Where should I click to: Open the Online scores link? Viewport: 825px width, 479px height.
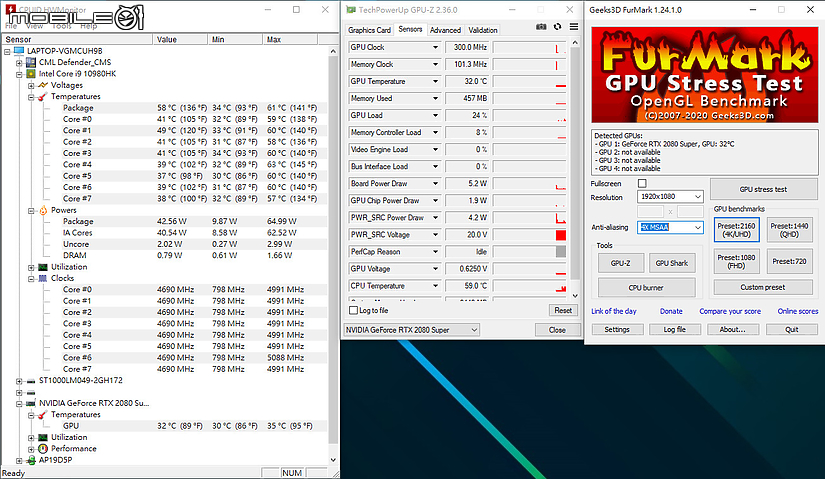(798, 311)
